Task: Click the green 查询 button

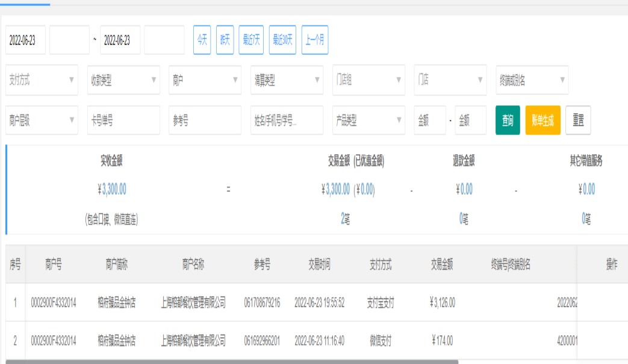Action: click(x=508, y=120)
